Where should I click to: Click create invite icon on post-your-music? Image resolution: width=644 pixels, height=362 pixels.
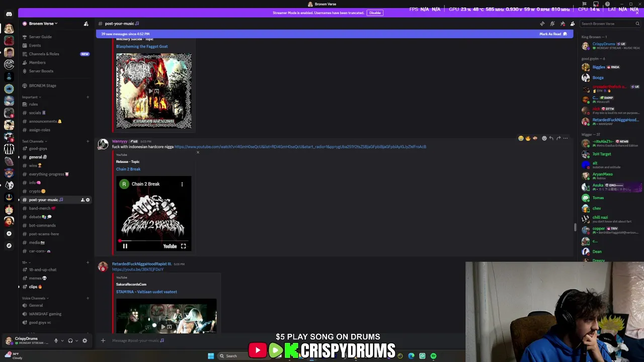[83, 200]
